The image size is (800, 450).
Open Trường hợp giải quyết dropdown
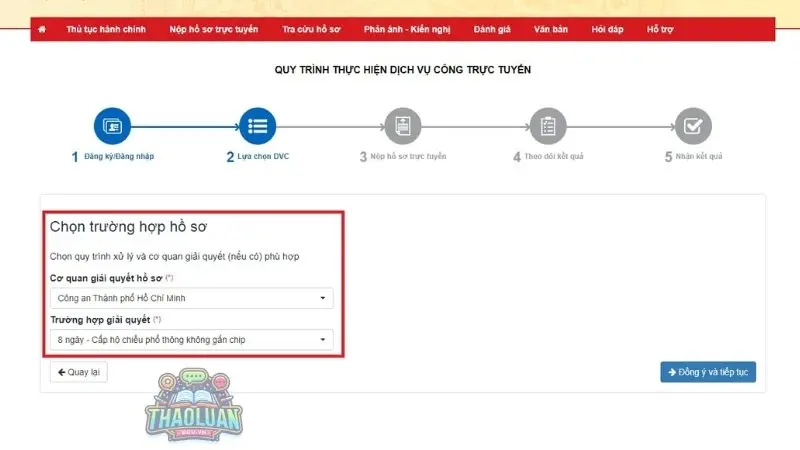(192, 340)
